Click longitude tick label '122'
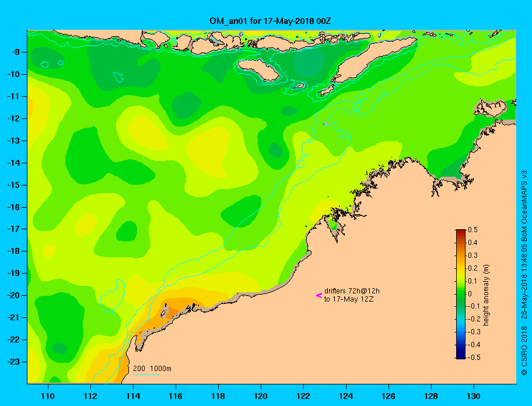Viewport: 532px width, 406px height. [x=303, y=396]
